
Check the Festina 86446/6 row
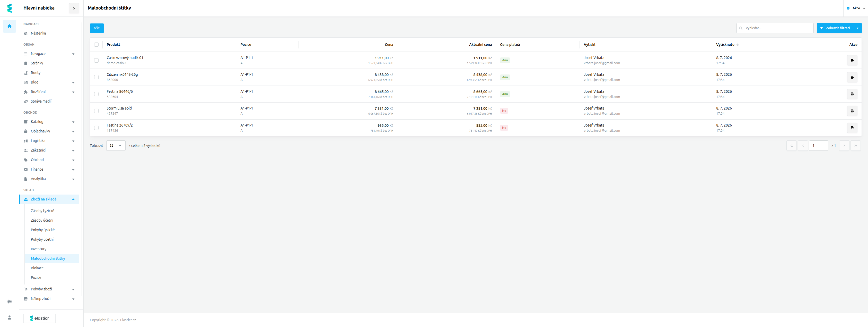coord(96,94)
